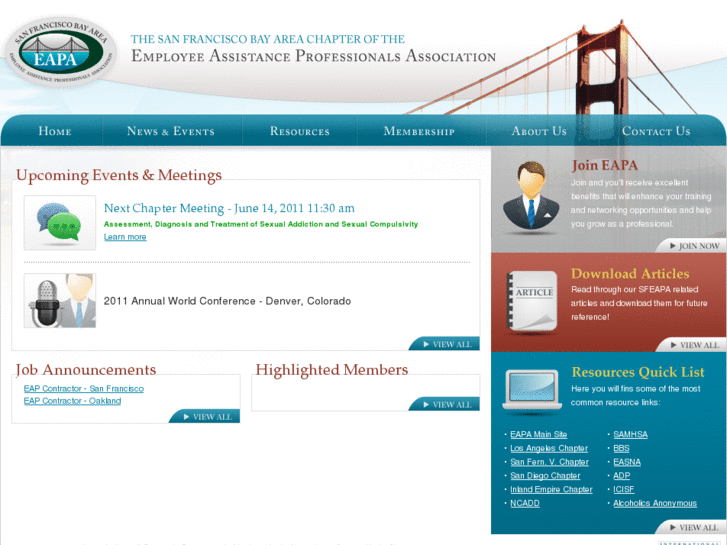View all upcoming events and meetings
Screen dimensions: 727x545
click(x=444, y=344)
